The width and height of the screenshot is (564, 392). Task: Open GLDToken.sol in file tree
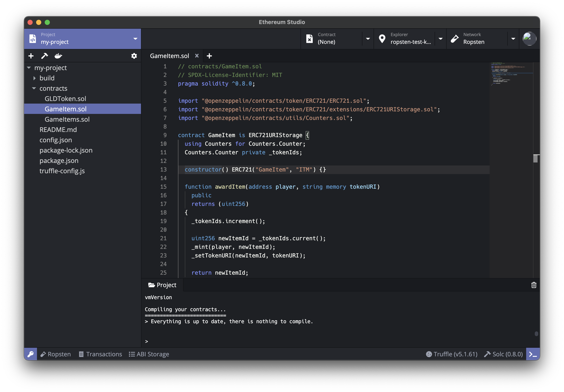[65, 99]
